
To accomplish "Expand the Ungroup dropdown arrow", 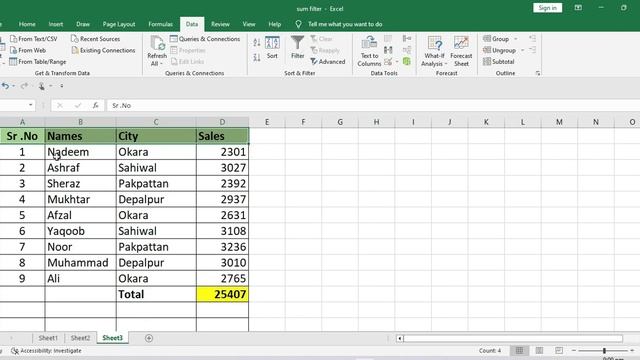I will pos(522,50).
